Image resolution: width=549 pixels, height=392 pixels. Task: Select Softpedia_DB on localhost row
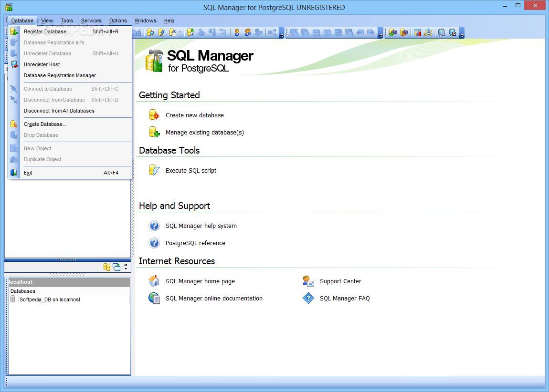[69, 299]
